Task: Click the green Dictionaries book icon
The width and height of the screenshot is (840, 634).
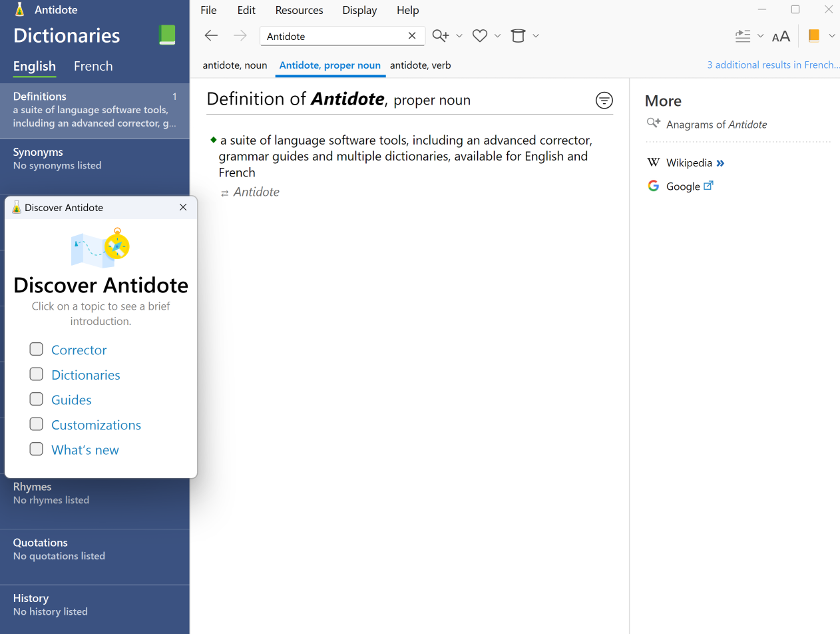Action: 167,35
